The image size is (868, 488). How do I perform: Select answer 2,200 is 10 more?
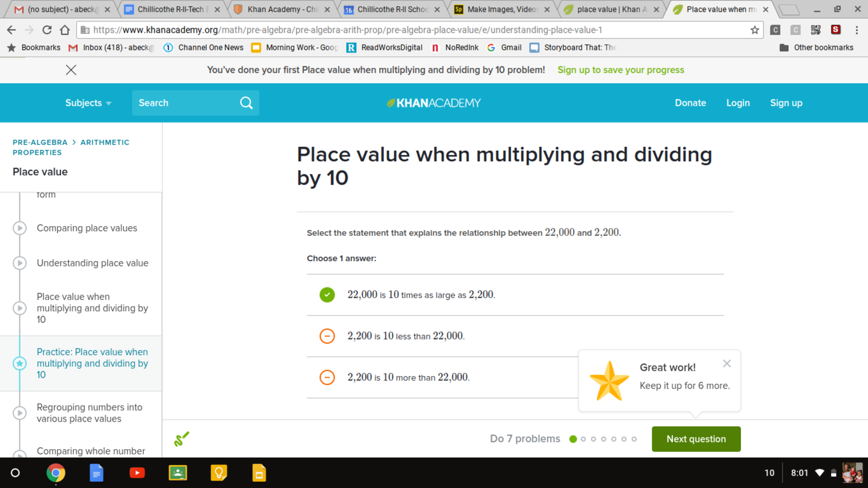tap(327, 377)
